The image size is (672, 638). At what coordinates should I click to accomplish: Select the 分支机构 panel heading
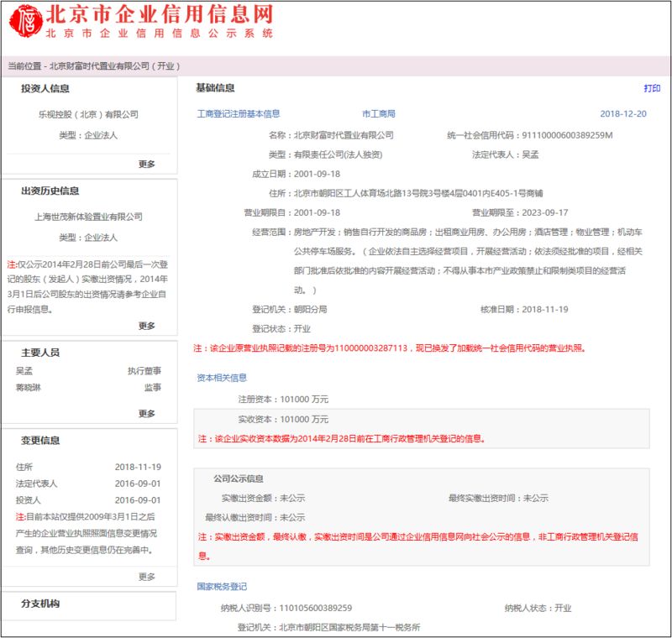40,604
